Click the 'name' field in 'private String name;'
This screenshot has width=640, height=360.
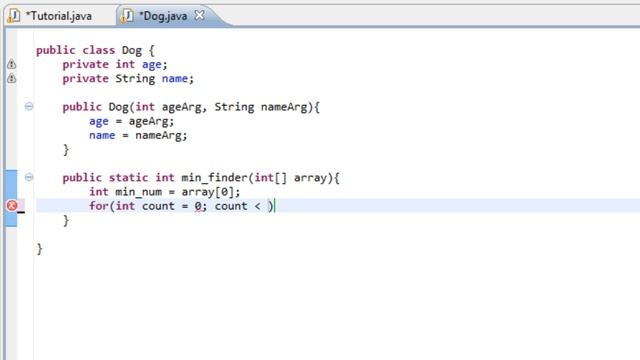(175, 78)
